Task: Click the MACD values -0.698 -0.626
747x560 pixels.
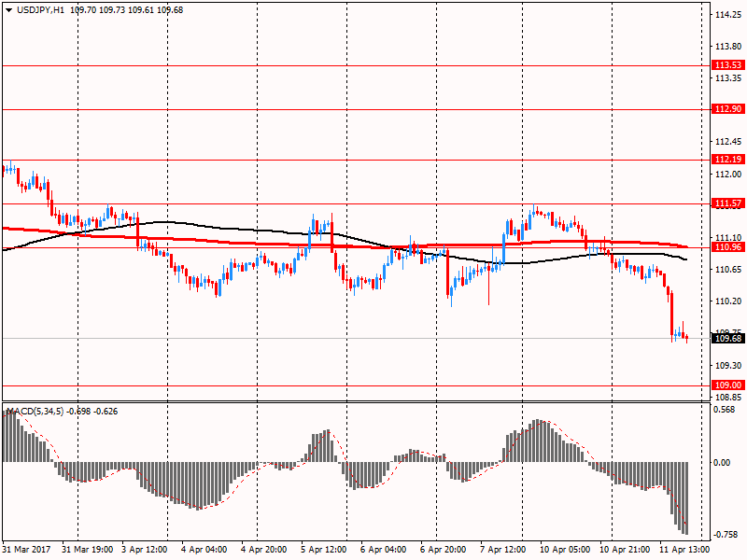Action: coord(92,411)
